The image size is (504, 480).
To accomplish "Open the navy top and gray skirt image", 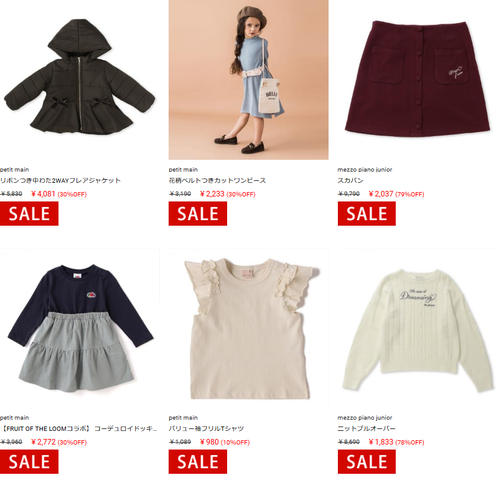I will (x=80, y=328).
